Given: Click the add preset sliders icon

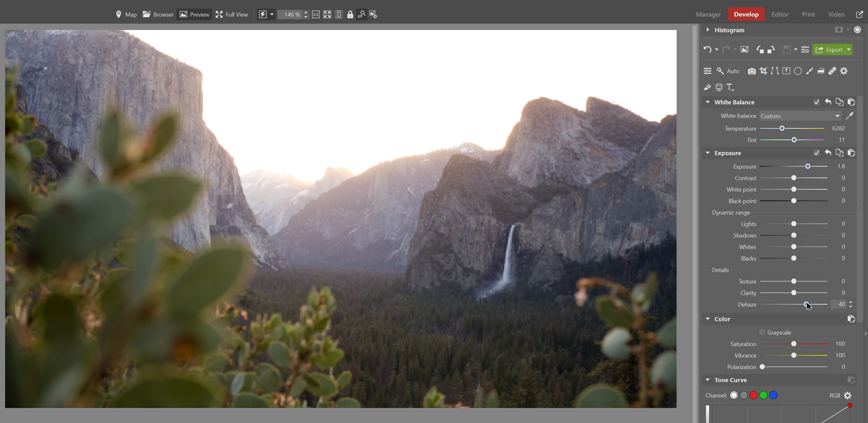Looking at the screenshot, I should [x=805, y=49].
